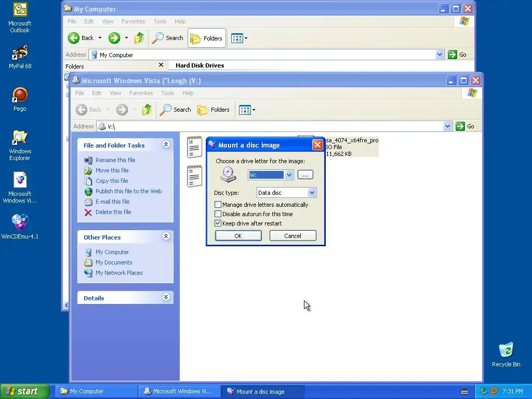The width and height of the screenshot is (532, 399).
Task: Open MyPal 68 desktop icon
Action: point(20,57)
